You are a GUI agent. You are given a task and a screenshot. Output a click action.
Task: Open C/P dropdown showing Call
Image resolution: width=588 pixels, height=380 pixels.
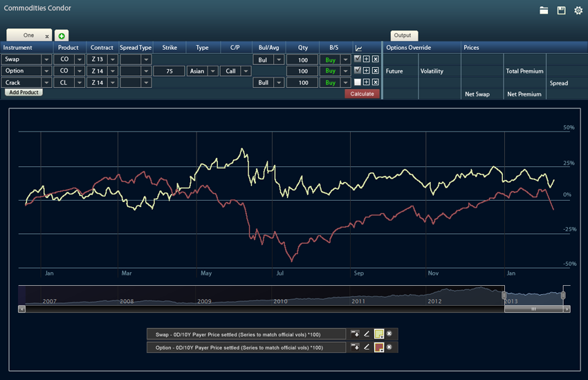(x=246, y=71)
